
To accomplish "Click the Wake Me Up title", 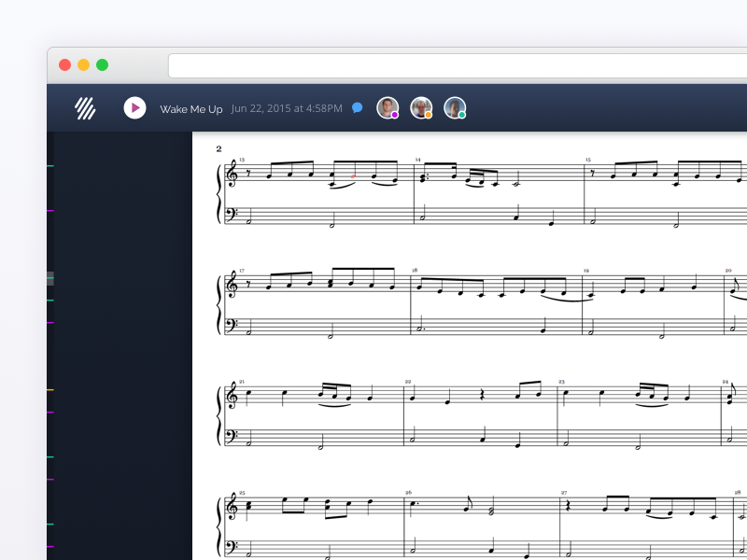I will [190, 109].
